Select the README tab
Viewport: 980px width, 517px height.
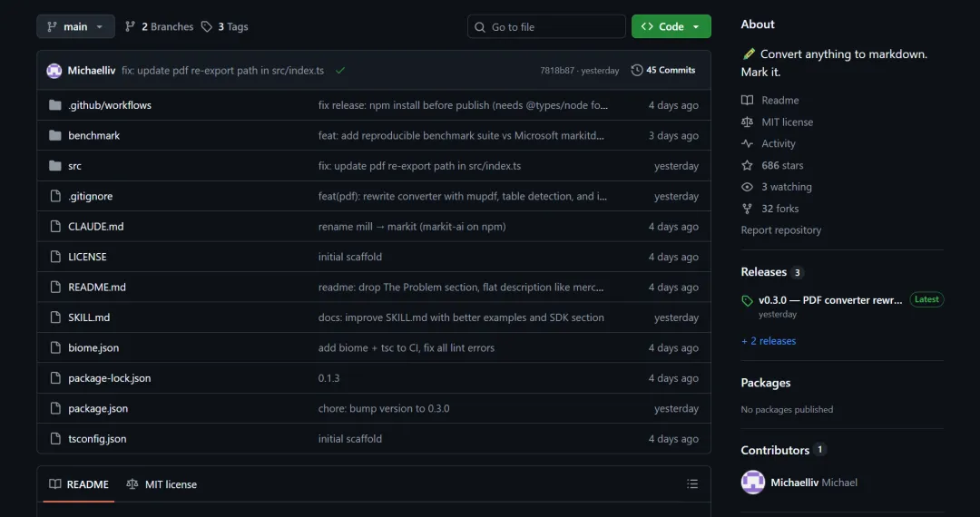(79, 484)
